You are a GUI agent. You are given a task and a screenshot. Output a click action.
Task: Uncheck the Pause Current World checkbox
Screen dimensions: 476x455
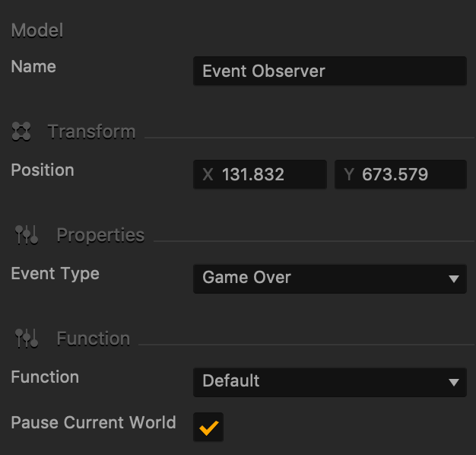pos(208,427)
